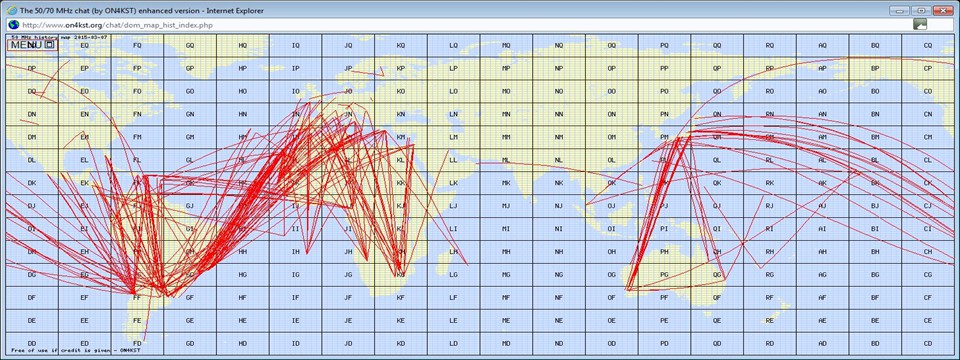Click the small square icon beside MENU
This screenshot has width=960, height=360.
pos(50,45)
